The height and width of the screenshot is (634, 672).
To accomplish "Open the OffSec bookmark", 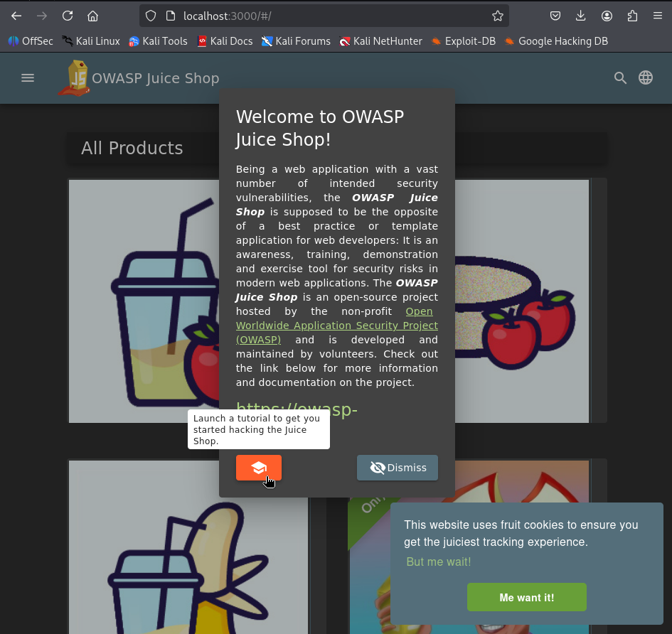I will pos(31,41).
